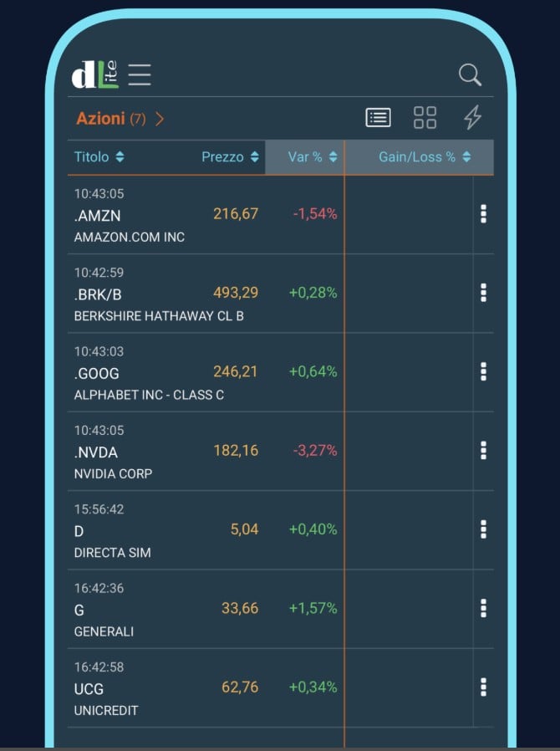Image resolution: width=560 pixels, height=751 pixels.
Task: Sort the list by Titolo column
Action: [x=99, y=157]
